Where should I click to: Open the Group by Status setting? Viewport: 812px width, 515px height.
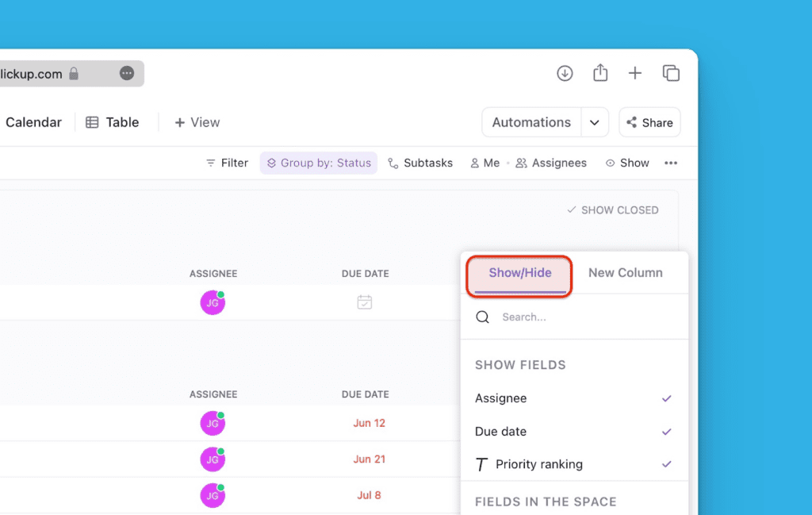(x=318, y=163)
